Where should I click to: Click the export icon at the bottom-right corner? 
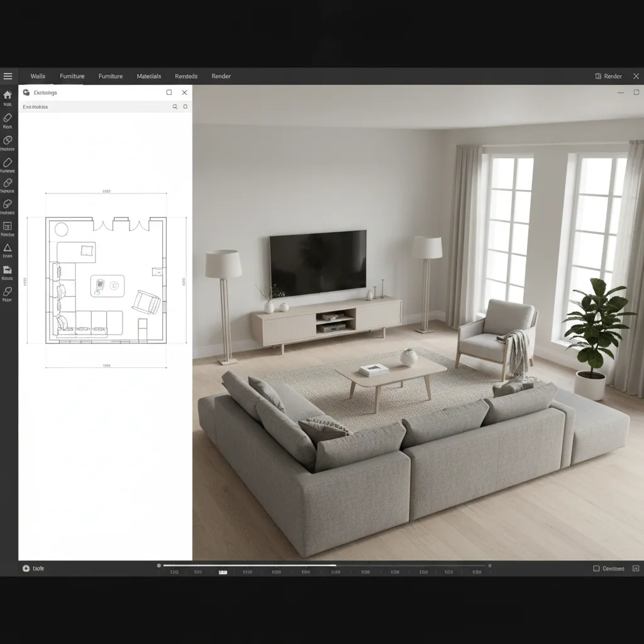(635, 568)
